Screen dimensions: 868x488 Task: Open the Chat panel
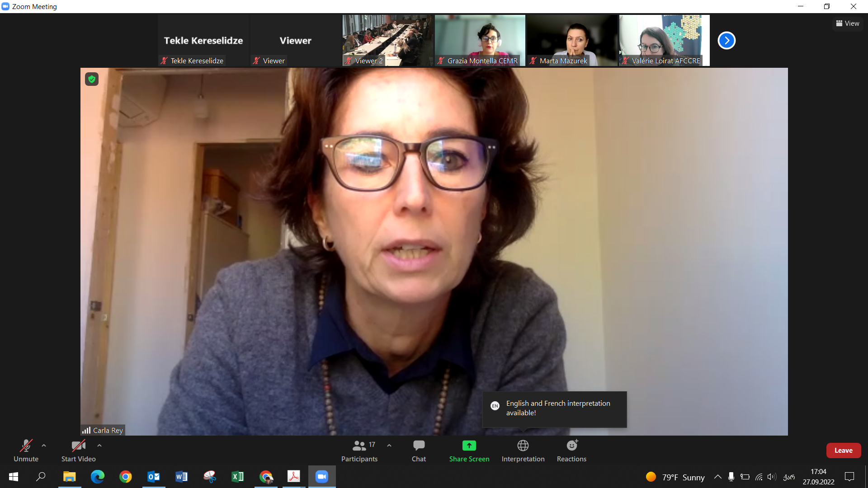[419, 450]
